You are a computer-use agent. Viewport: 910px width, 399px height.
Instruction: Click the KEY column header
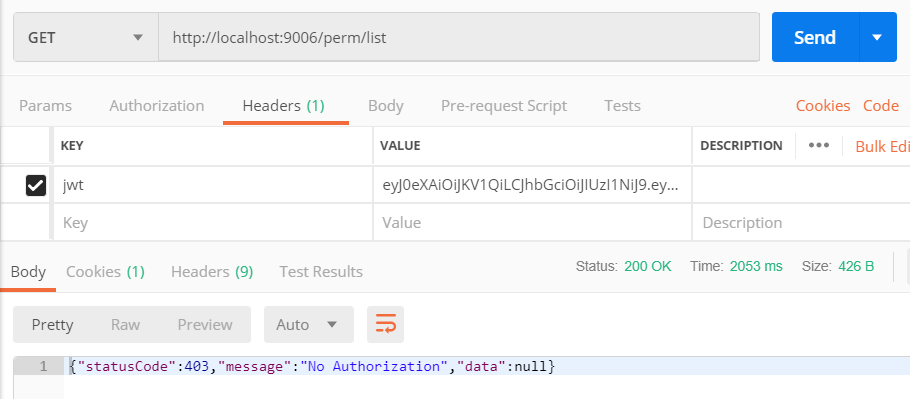point(72,146)
